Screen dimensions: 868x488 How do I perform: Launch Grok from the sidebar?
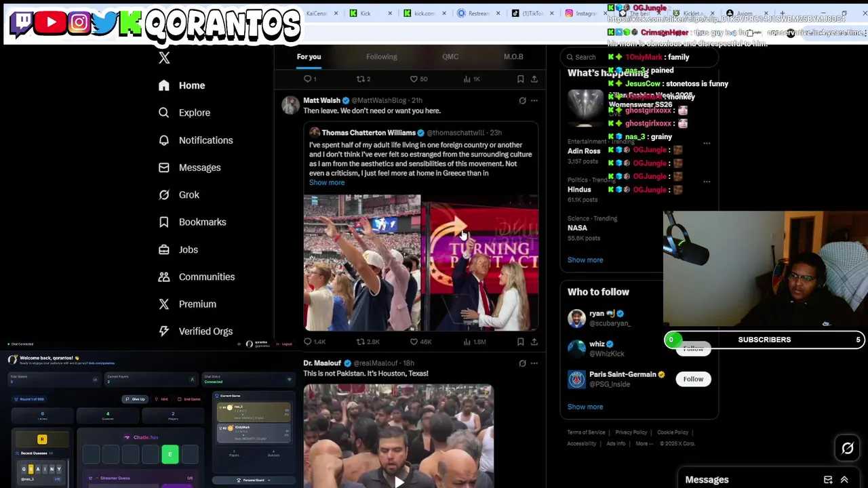point(179,195)
